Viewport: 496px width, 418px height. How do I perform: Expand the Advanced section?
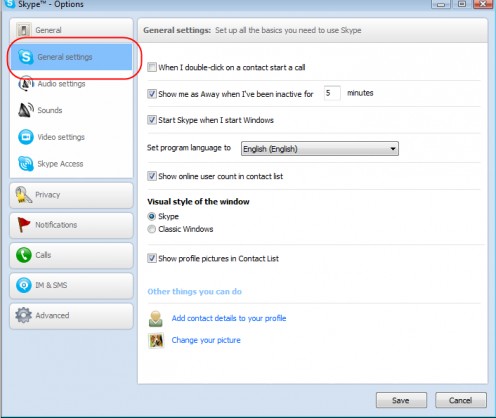pos(72,316)
